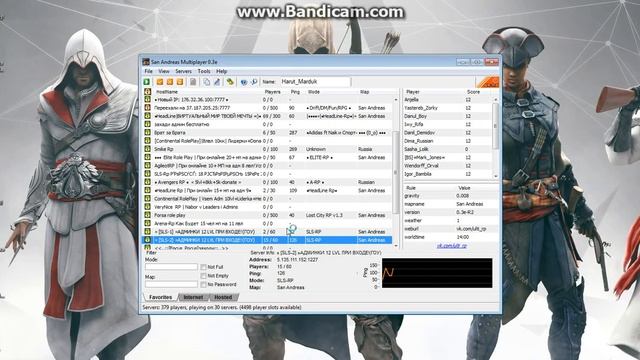640x360 pixels.
Task: Select player Igor_Bambila in player list
Action: coord(448,174)
